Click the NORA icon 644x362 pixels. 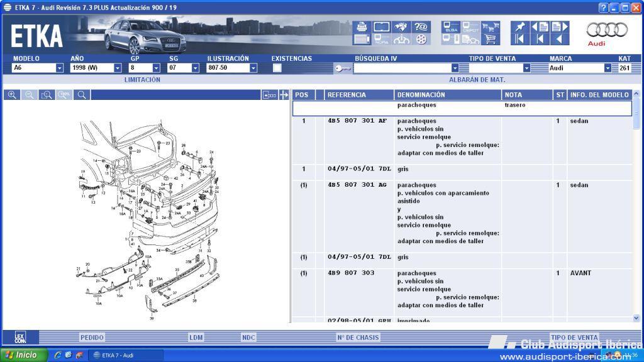[x=381, y=40]
